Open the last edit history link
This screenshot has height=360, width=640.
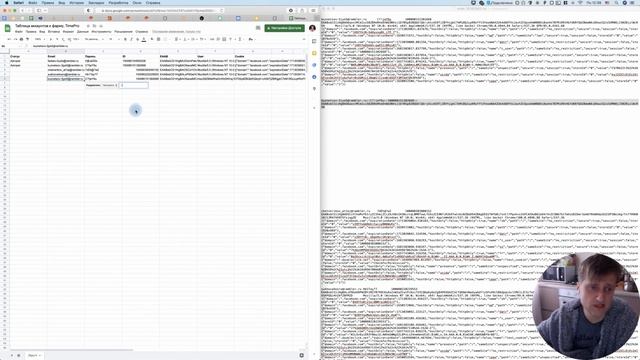pyautogui.click(x=176, y=31)
